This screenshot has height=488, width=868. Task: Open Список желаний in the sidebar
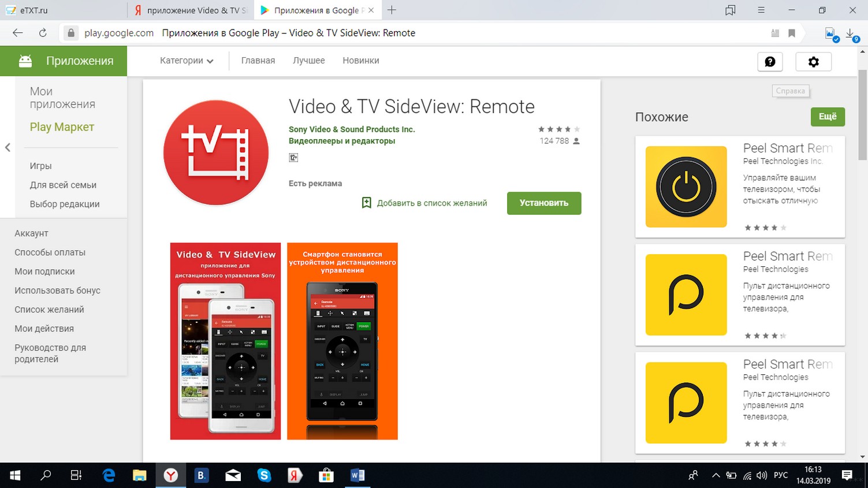click(49, 310)
